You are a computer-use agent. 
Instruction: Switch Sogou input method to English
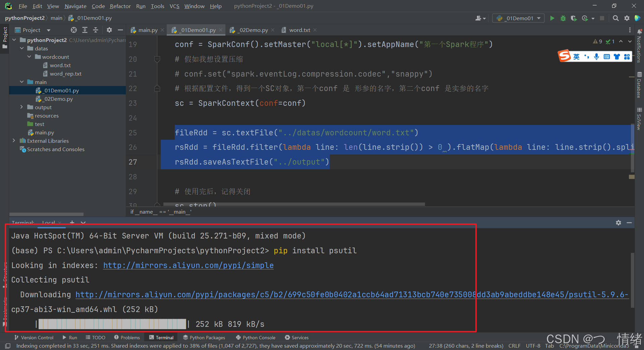click(x=576, y=56)
